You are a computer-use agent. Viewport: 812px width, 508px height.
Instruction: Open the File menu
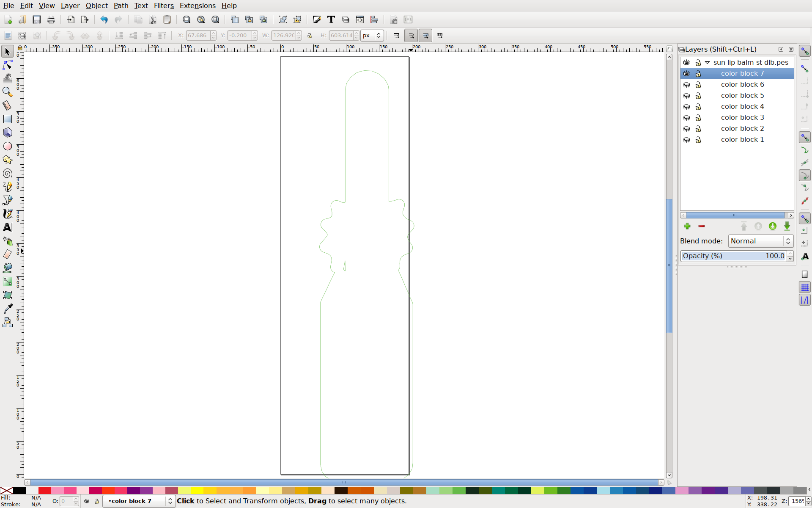click(8, 6)
